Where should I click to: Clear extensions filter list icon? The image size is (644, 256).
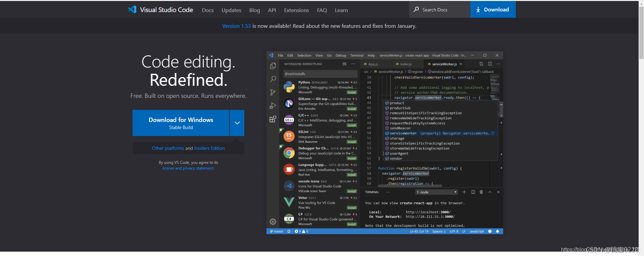(x=344, y=64)
